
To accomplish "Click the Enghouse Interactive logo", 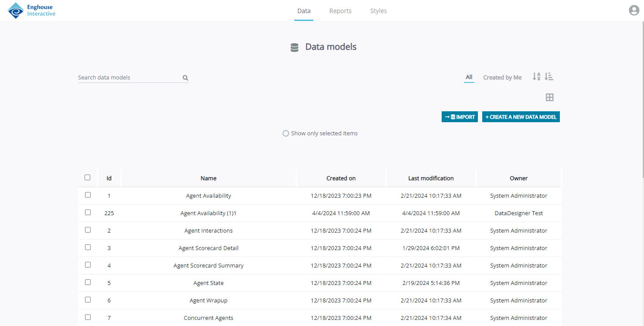I will [31, 10].
